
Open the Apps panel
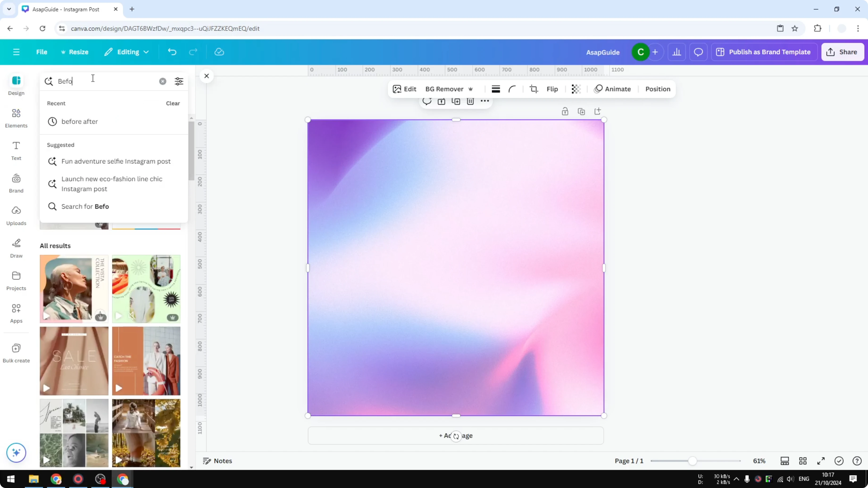(x=16, y=314)
